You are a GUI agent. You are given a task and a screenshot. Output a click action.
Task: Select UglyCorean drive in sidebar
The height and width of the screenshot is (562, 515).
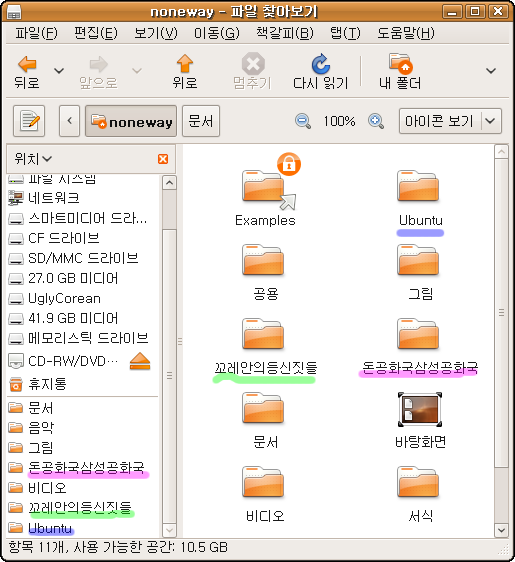[82, 298]
